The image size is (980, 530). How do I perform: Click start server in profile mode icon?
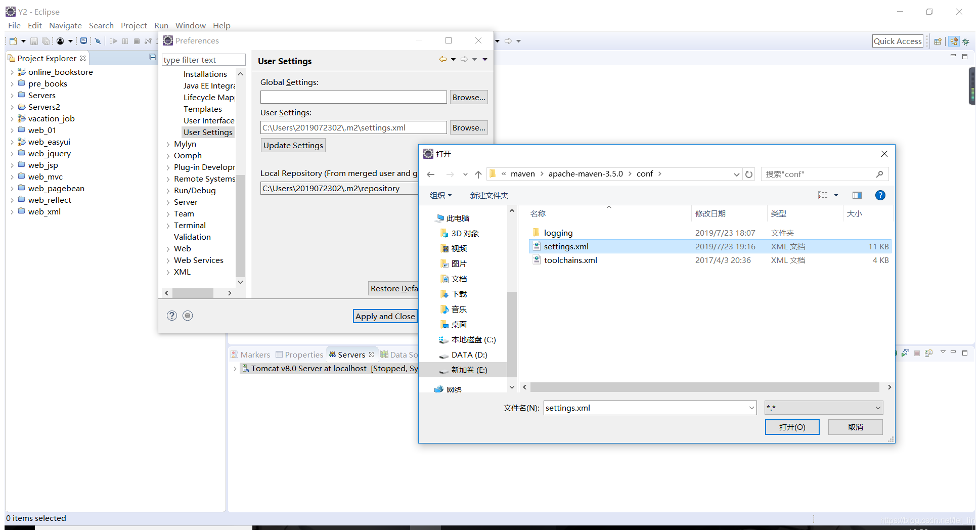pyautogui.click(x=905, y=353)
